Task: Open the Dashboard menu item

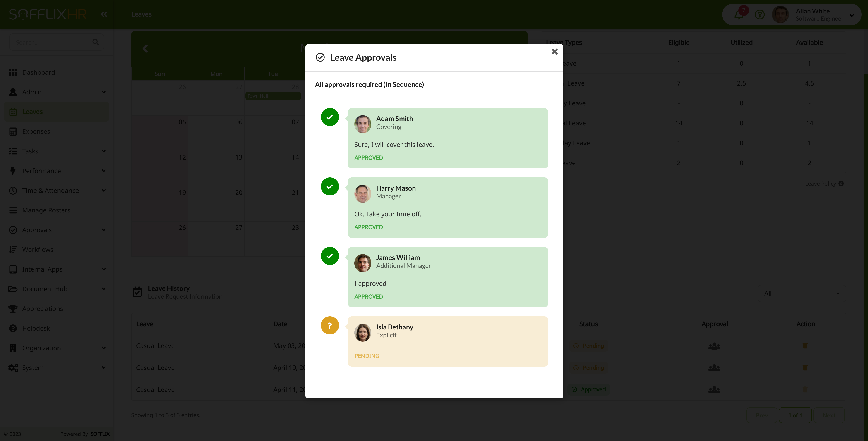Action: click(x=38, y=72)
